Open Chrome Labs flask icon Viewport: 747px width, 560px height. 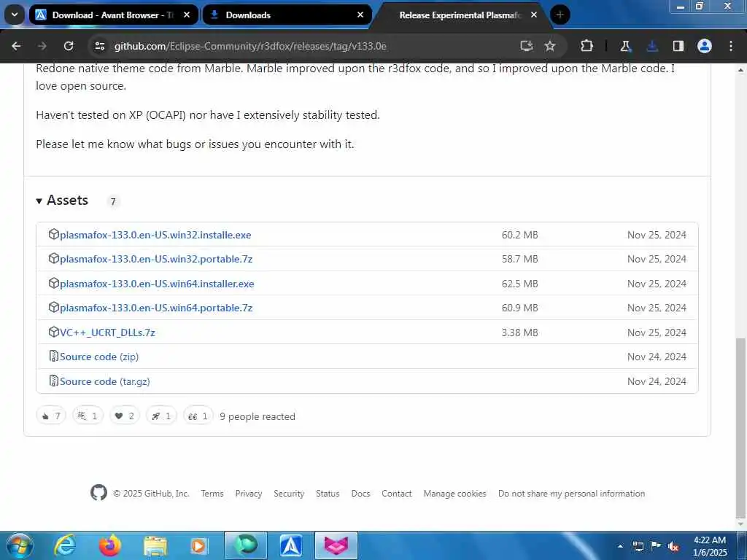[x=625, y=46]
